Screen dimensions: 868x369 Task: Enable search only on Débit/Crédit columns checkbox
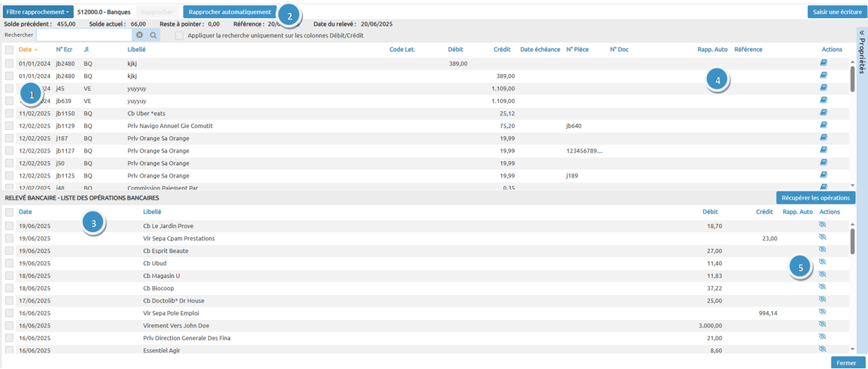(179, 35)
